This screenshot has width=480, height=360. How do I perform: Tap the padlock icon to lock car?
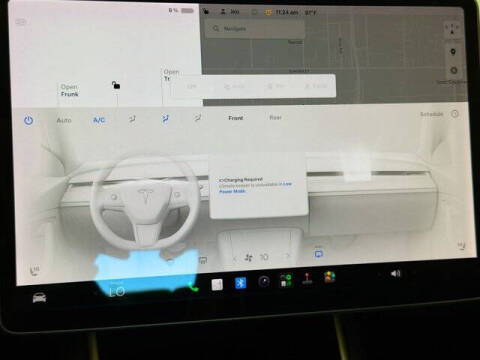116,85
